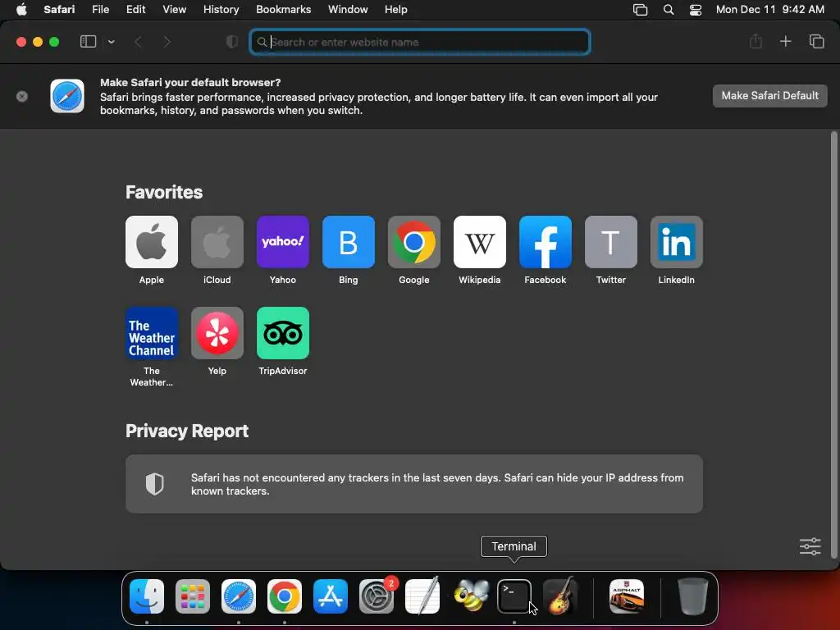The width and height of the screenshot is (840, 630).
Task: Click the date and time in menu bar
Action: pyautogui.click(x=769, y=10)
